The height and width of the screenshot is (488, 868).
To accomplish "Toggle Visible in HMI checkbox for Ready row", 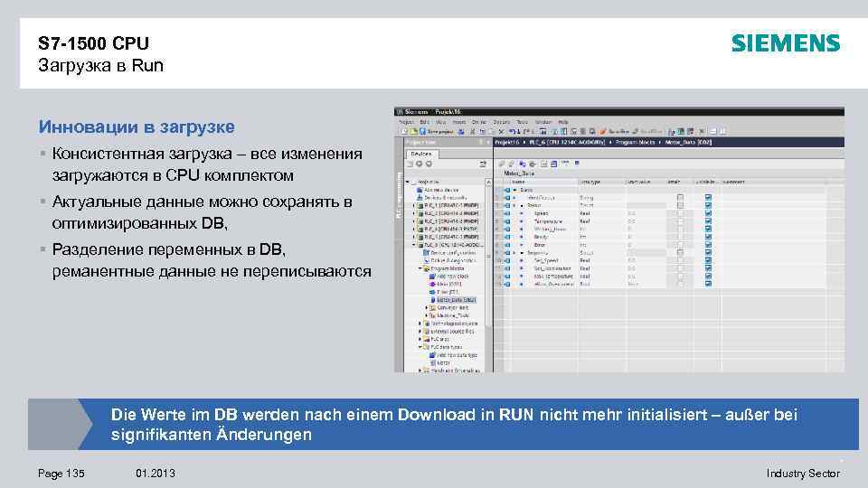I will click(708, 237).
